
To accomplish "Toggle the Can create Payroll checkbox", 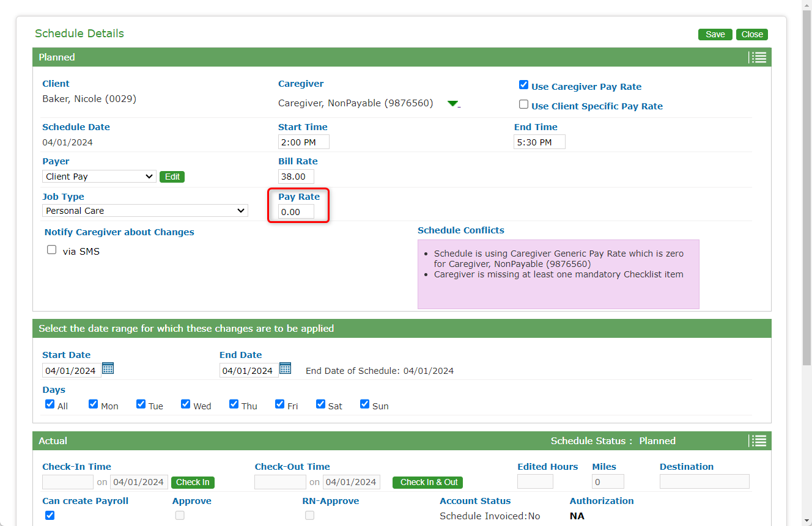I will coord(50,515).
